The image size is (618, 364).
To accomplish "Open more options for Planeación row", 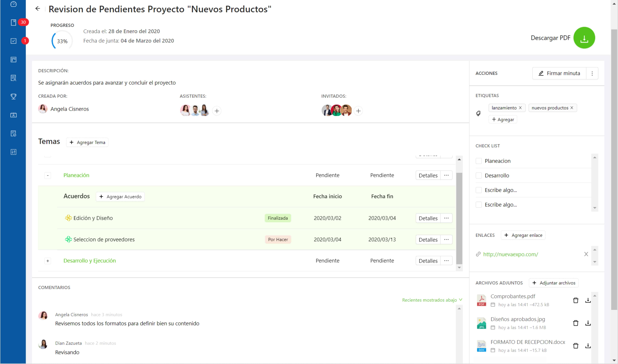I will click(x=446, y=175).
